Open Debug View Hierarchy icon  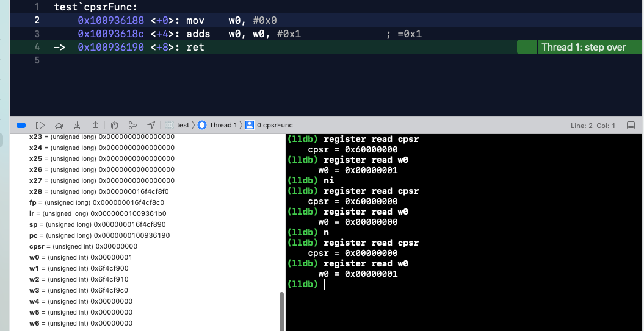pos(114,125)
